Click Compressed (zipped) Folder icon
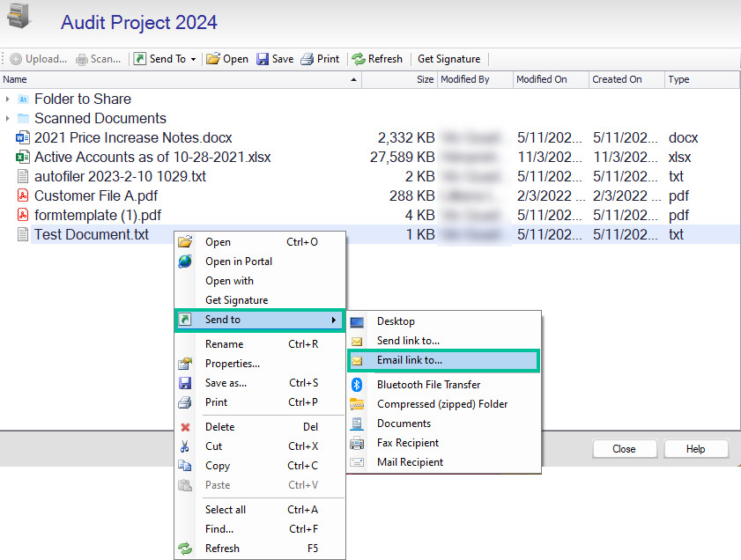This screenshot has width=741, height=560. coord(357,404)
